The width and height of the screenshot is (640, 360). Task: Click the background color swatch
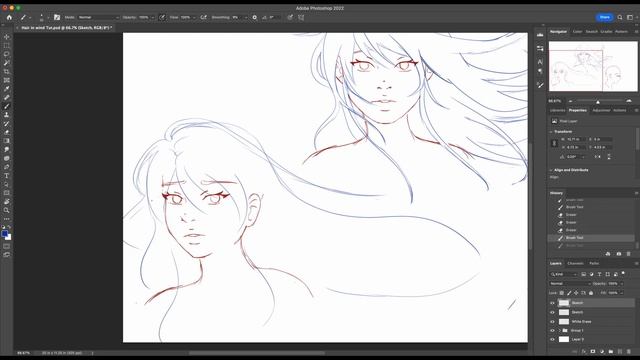(9, 238)
